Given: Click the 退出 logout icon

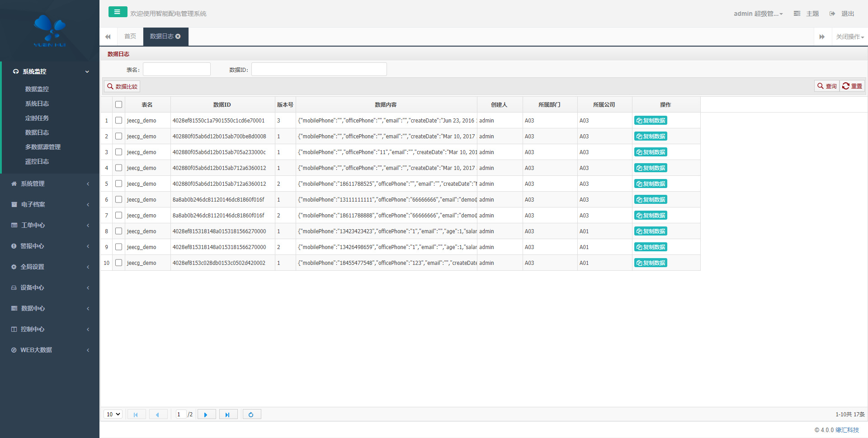Looking at the screenshot, I should [x=832, y=14].
